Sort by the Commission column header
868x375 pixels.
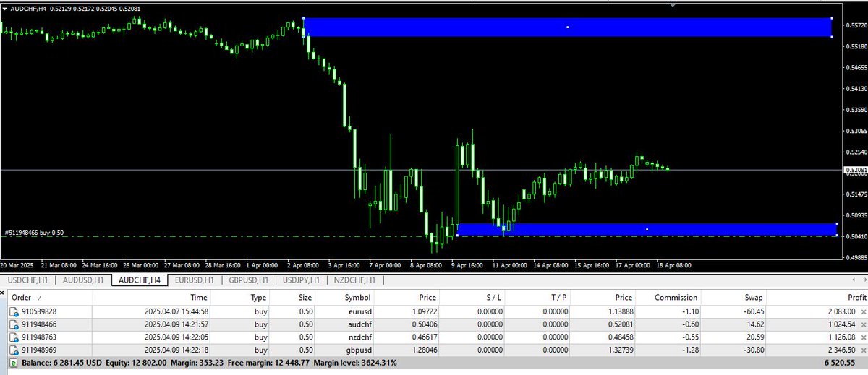[669, 297]
